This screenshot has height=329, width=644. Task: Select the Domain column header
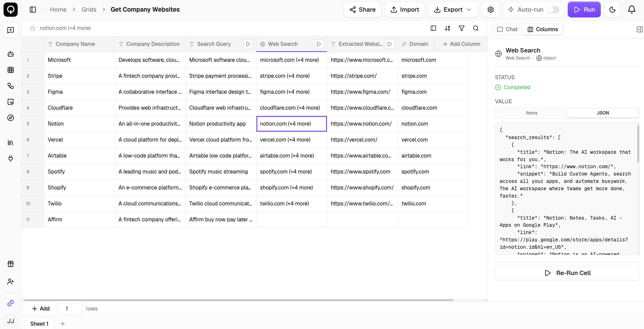tap(416, 44)
